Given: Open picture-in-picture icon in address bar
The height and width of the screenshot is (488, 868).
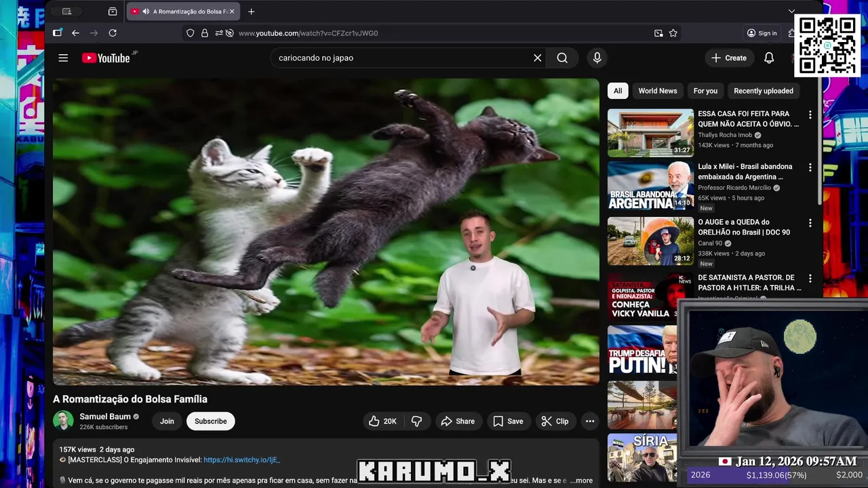Looking at the screenshot, I should click(658, 33).
